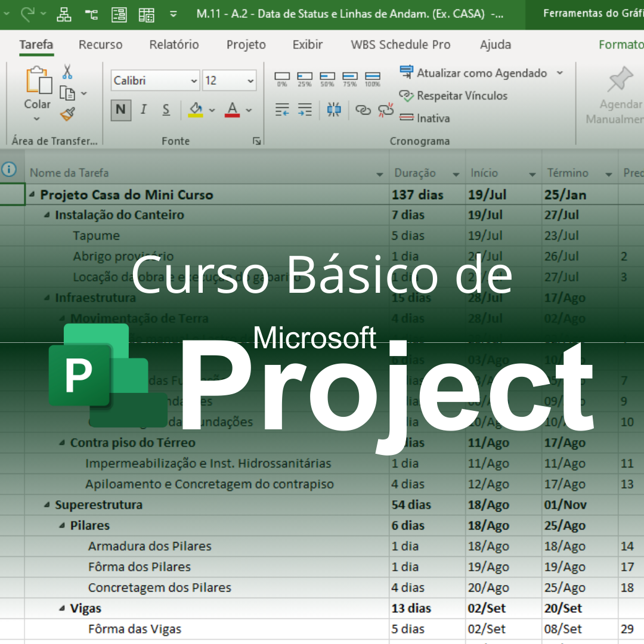Open the Calibri font name dropdown
The image size is (644, 644).
click(x=194, y=80)
